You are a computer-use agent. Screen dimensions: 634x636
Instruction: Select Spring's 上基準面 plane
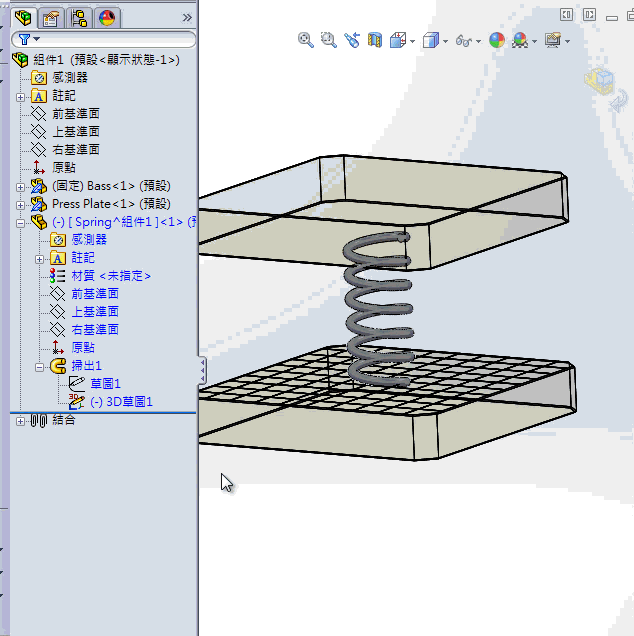coord(95,311)
